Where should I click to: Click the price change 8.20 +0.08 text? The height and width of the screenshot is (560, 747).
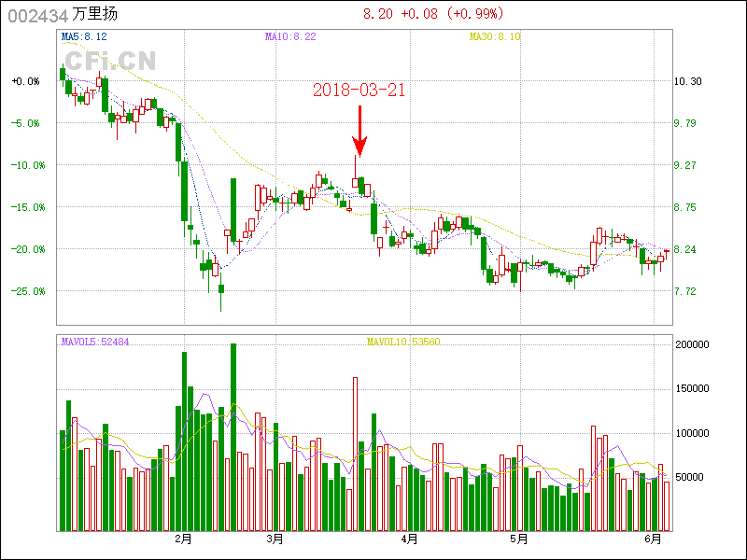click(406, 14)
